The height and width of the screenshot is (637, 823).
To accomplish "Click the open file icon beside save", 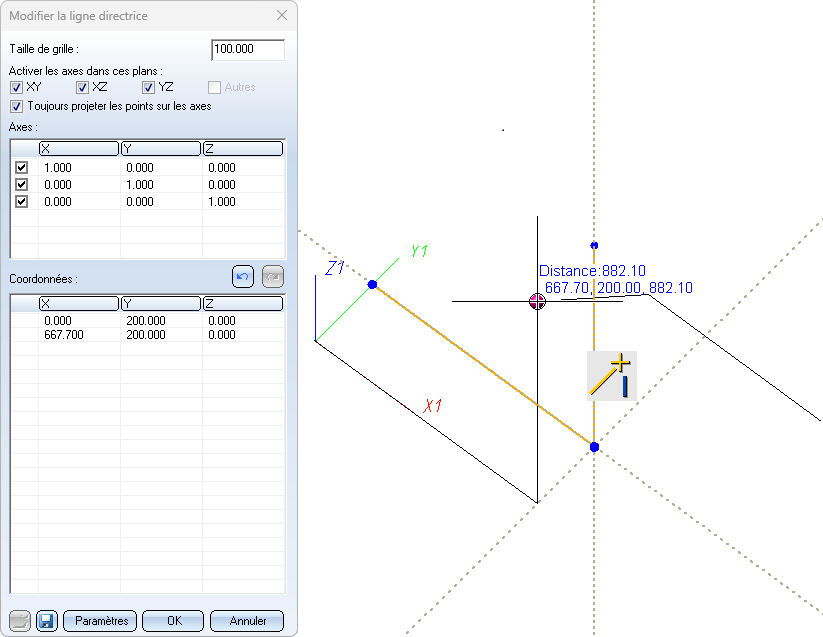I will point(20,621).
